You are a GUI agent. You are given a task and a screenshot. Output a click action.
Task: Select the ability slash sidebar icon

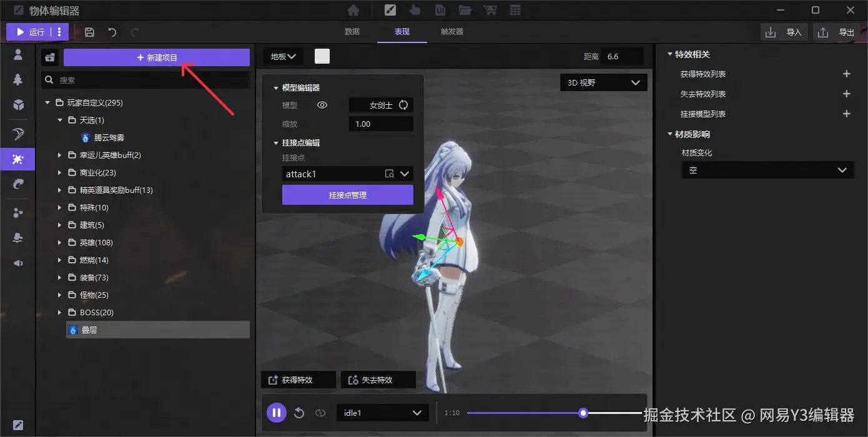[x=18, y=134]
